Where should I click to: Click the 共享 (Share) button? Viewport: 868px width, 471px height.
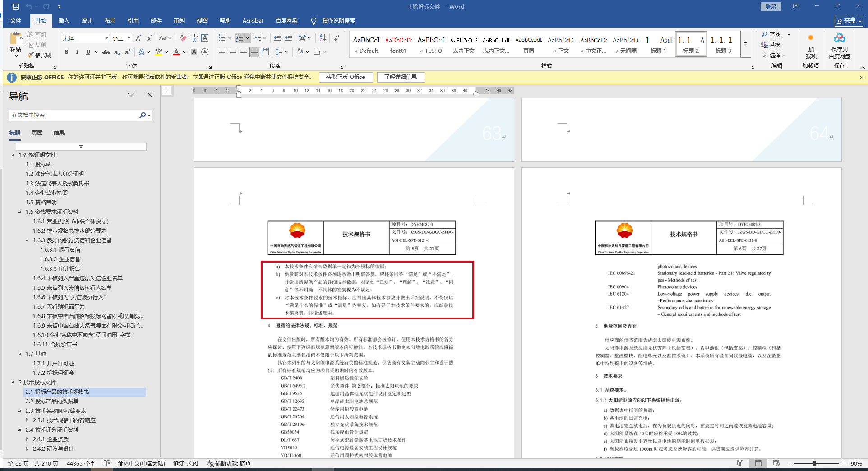pyautogui.click(x=849, y=21)
